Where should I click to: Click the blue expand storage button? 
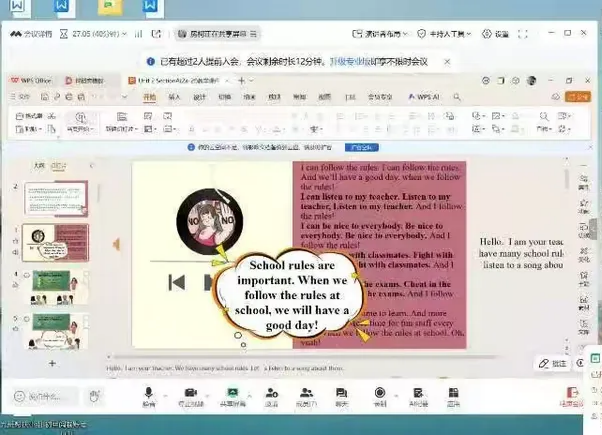[x=362, y=147]
